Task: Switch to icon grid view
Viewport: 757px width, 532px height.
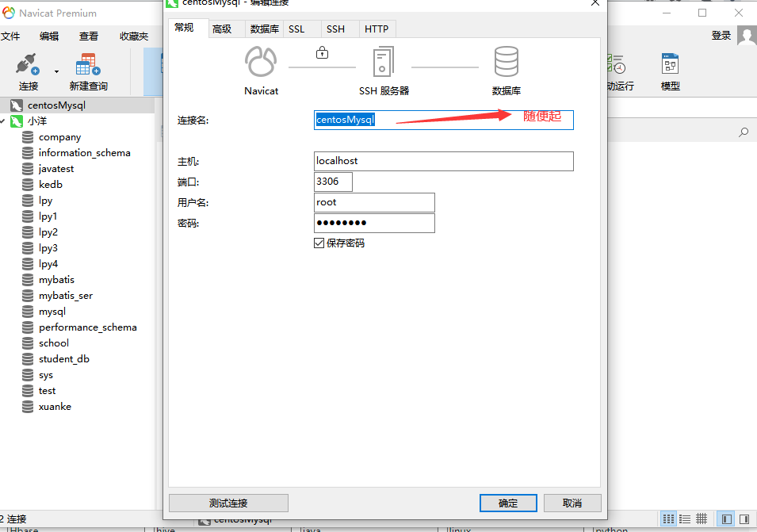Action: (x=669, y=519)
